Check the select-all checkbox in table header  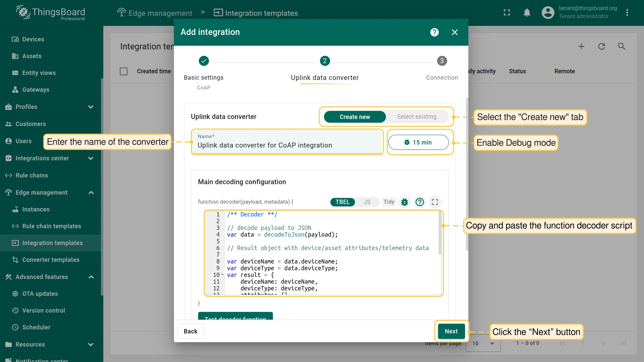[x=124, y=71]
